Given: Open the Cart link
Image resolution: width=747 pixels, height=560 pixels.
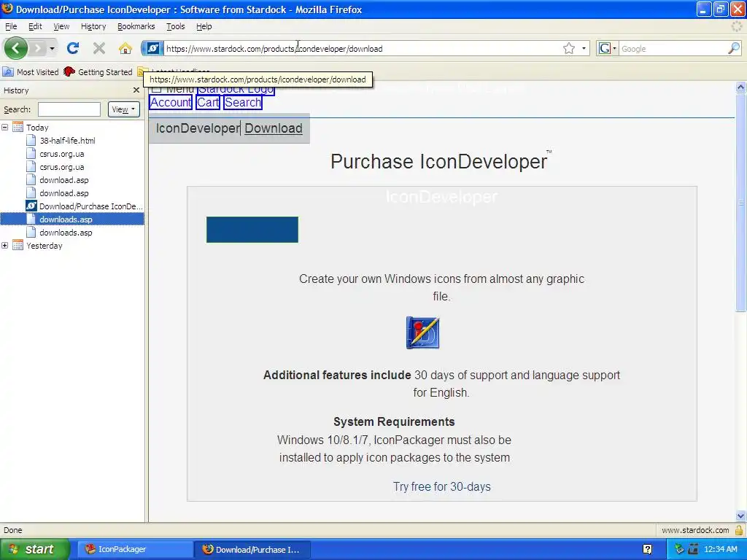Looking at the screenshot, I should 208,102.
